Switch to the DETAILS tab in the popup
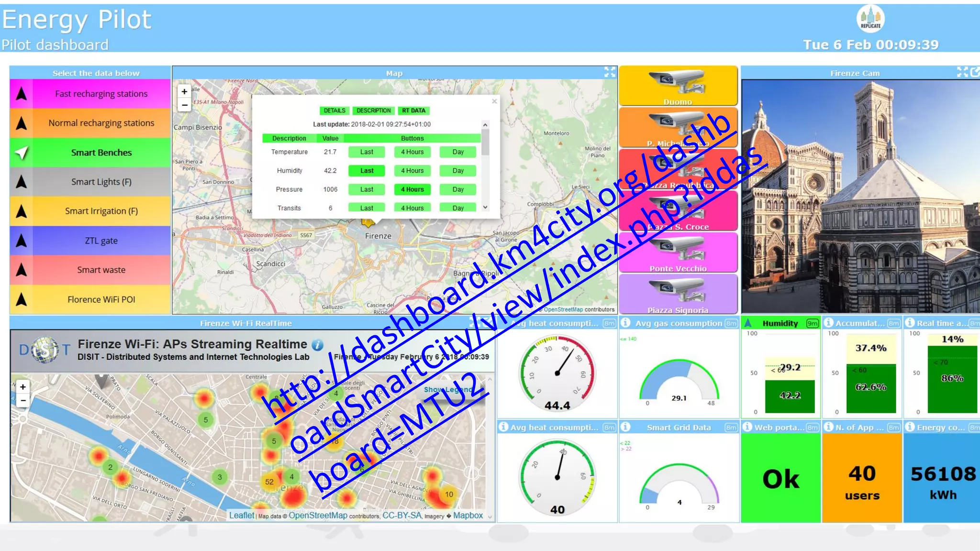This screenshot has width=980, height=551. pyautogui.click(x=334, y=110)
